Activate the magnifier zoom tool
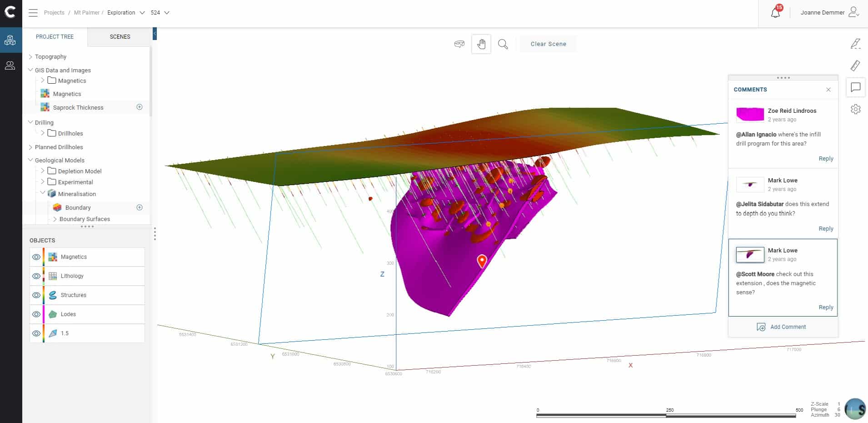The width and height of the screenshot is (868, 423). [503, 44]
